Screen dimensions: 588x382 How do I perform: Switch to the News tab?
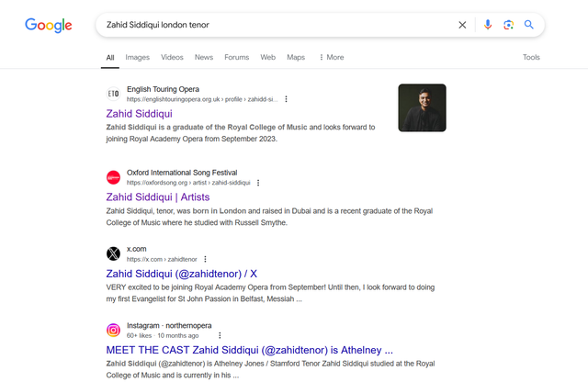click(x=203, y=57)
